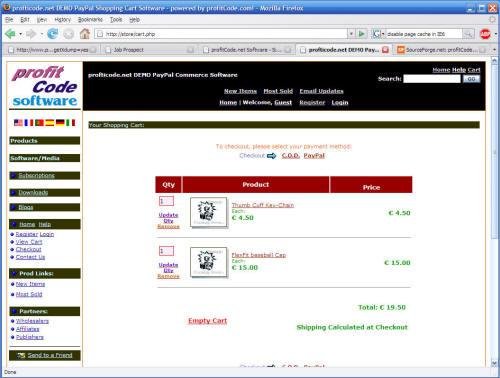Screen dimensions: 500x378
Task: Open the Tools menu
Action: (116, 20)
